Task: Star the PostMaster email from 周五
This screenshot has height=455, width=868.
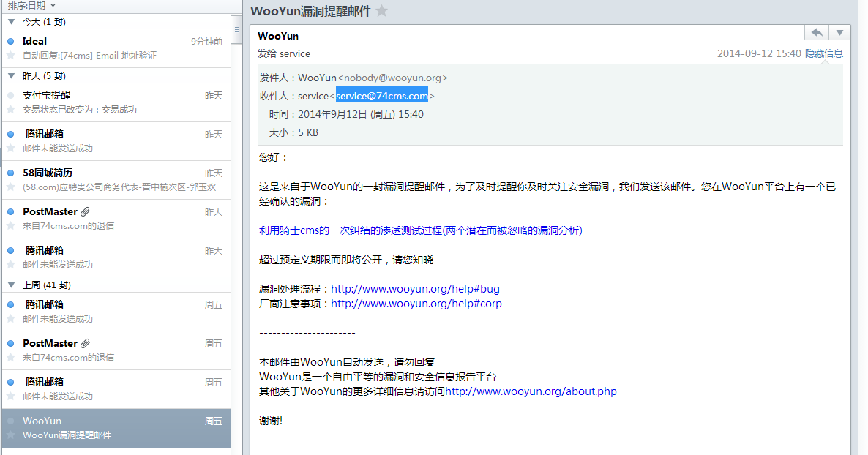Action: [x=10, y=358]
